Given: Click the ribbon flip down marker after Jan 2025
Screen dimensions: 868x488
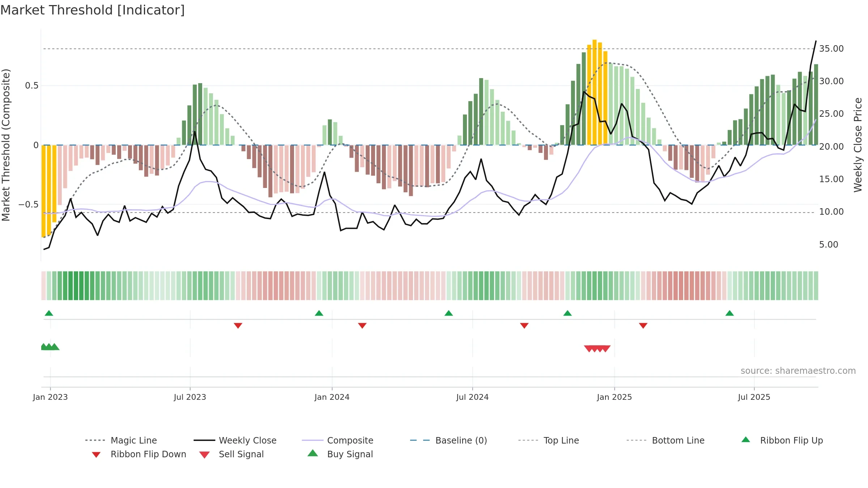Looking at the screenshot, I should [x=643, y=326].
